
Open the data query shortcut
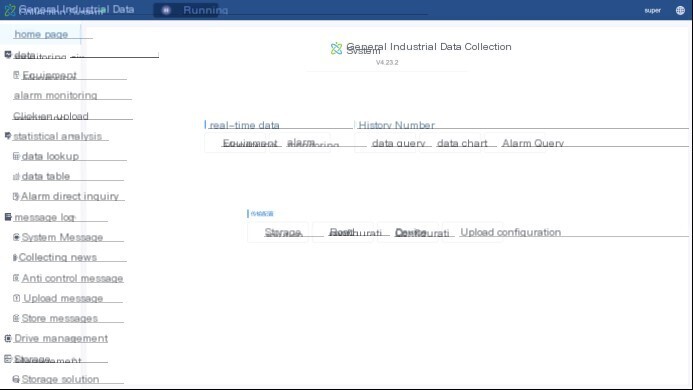[x=398, y=143]
